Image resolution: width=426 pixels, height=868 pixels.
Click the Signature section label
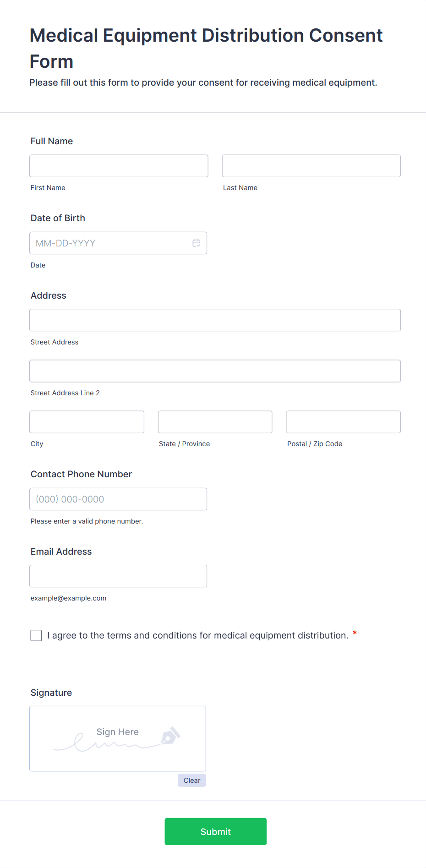(x=51, y=693)
